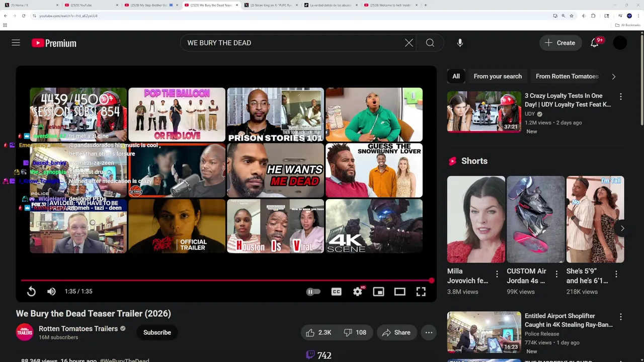644x362 pixels.
Task: Open 3 Crazy Loyalty Tests video thumbnail
Action: pos(484,112)
